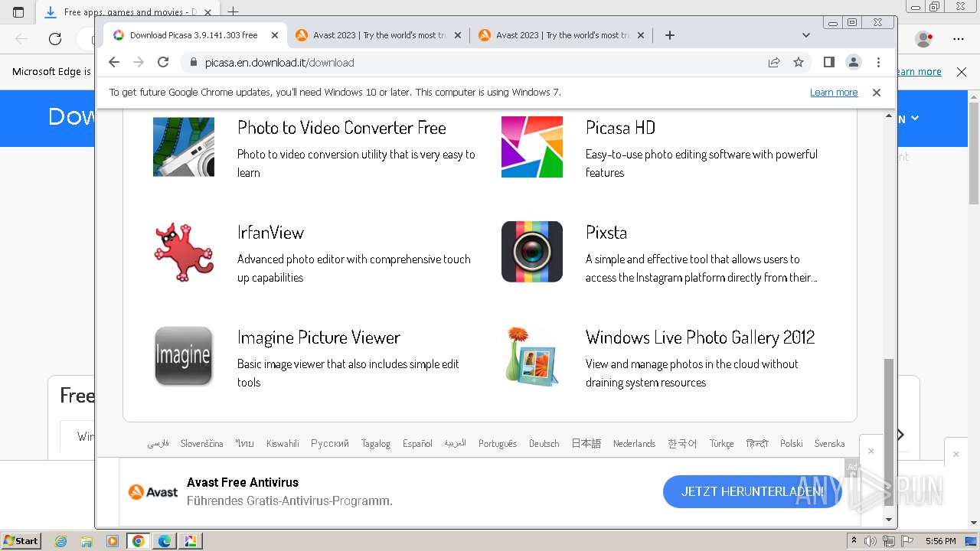Dismiss the Chrome update notification bar
Viewport: 980px width, 551px height.
(877, 93)
